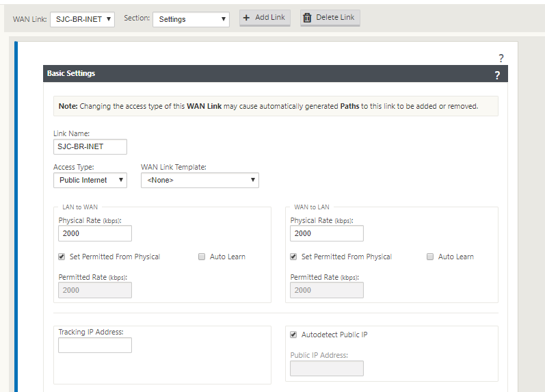Uncheck LAN to WAN Set Permitted From Physical

[x=62, y=257]
